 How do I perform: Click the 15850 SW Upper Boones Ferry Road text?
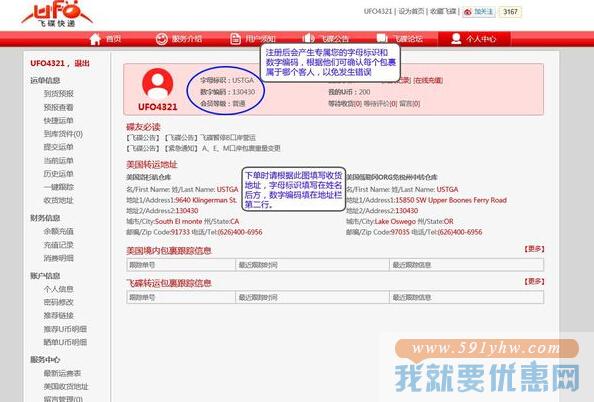[x=451, y=200]
